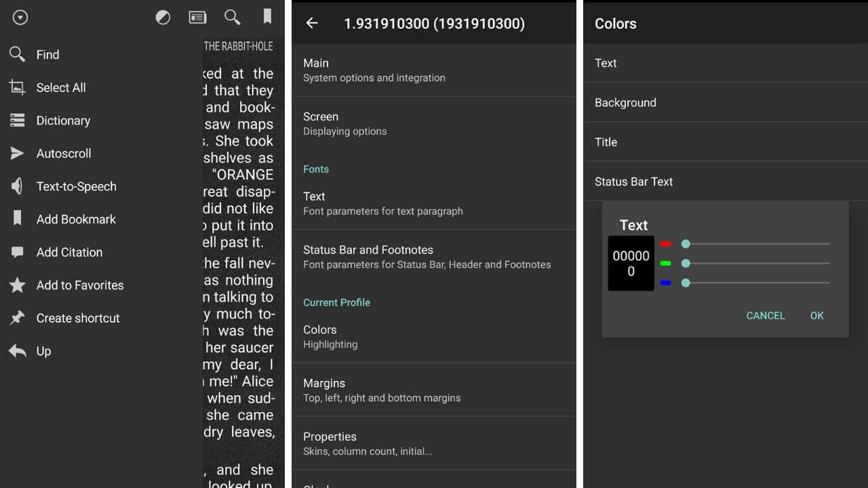Click the Colors screen title
Viewport: 868px width, 488px height.
[x=616, y=23]
